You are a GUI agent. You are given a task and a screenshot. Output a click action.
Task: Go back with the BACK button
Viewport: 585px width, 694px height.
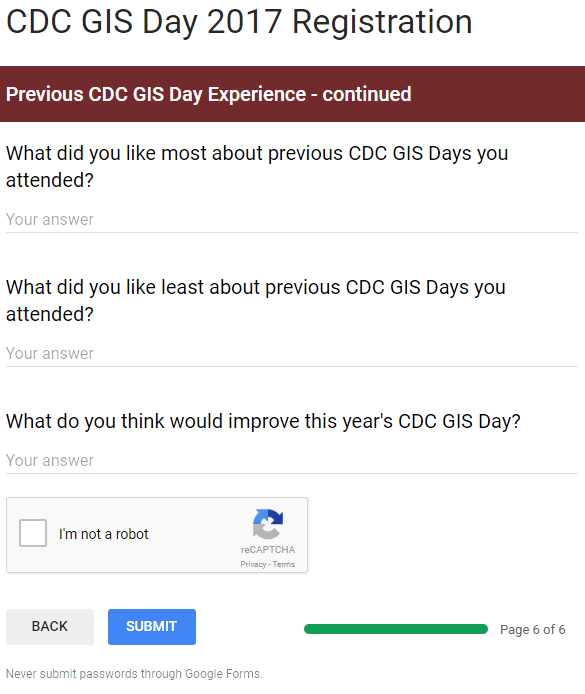[x=50, y=627]
